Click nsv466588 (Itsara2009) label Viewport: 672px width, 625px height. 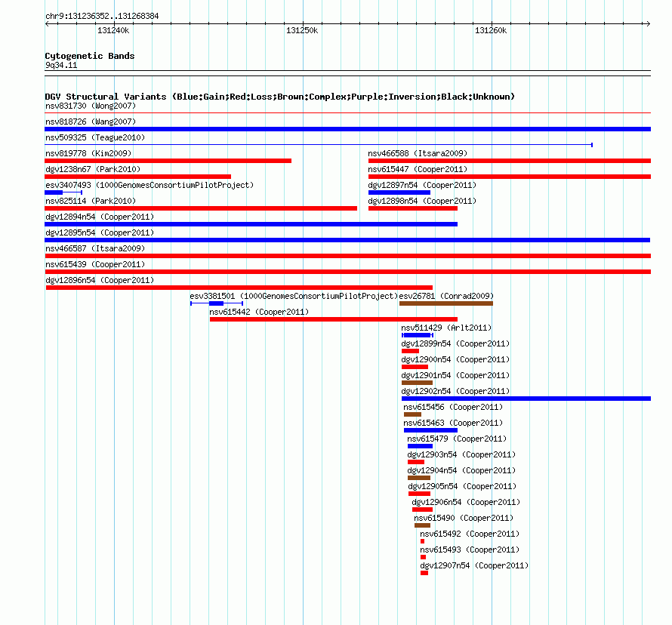pos(418,153)
